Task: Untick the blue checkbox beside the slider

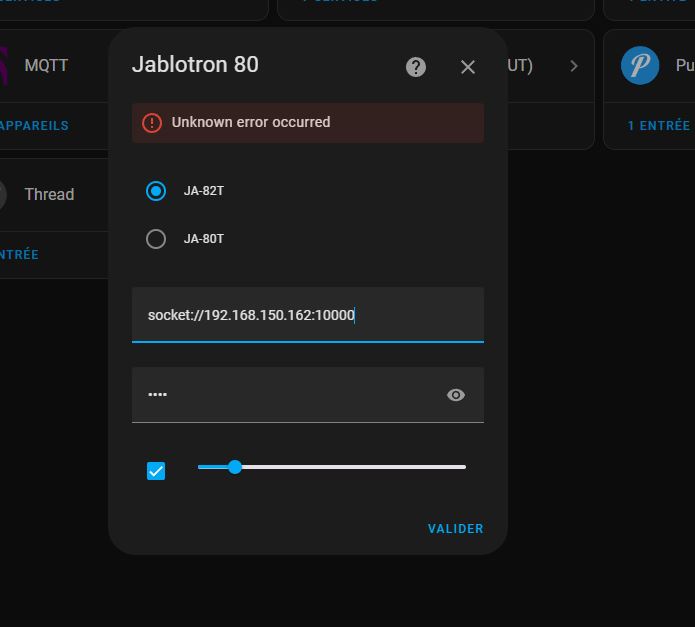Action: 156,471
